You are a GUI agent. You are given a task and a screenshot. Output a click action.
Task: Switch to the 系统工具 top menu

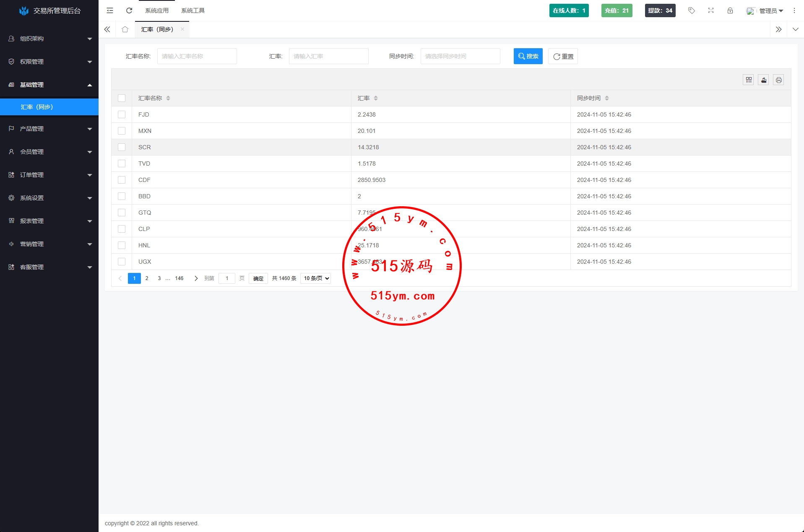(193, 10)
